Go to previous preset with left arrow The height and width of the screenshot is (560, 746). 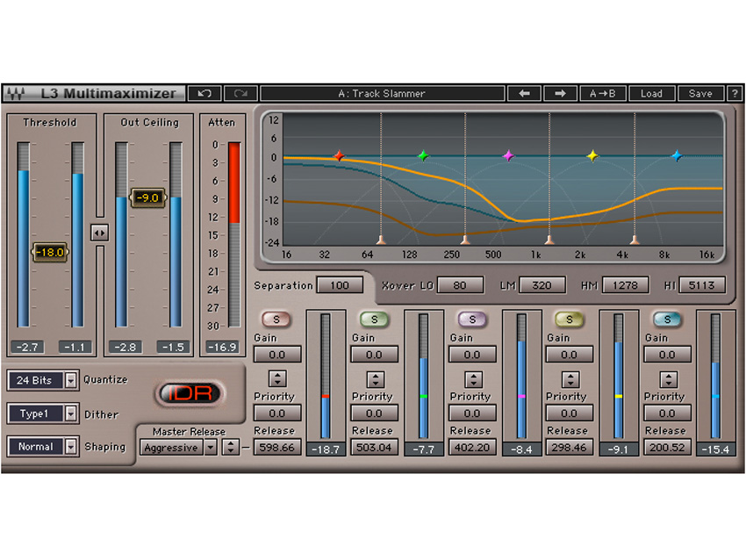[x=524, y=93]
